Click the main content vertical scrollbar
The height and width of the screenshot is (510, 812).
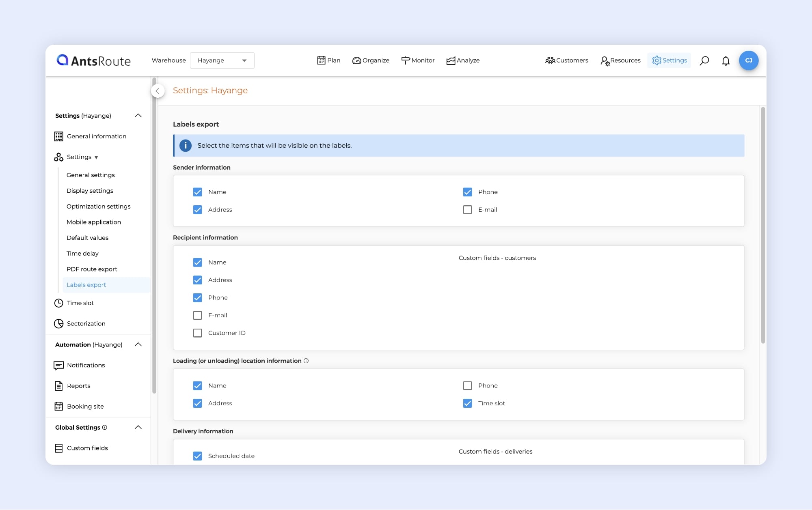(763, 226)
